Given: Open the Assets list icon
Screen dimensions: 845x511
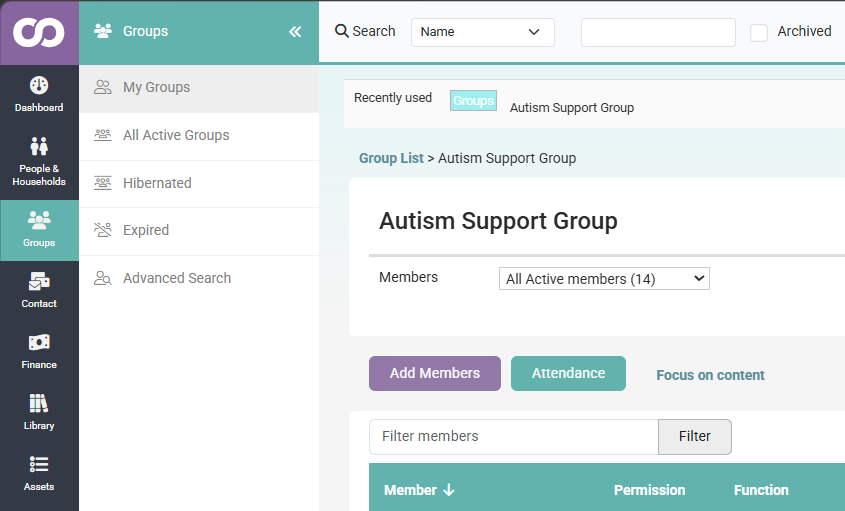Looking at the screenshot, I should pos(39,464).
